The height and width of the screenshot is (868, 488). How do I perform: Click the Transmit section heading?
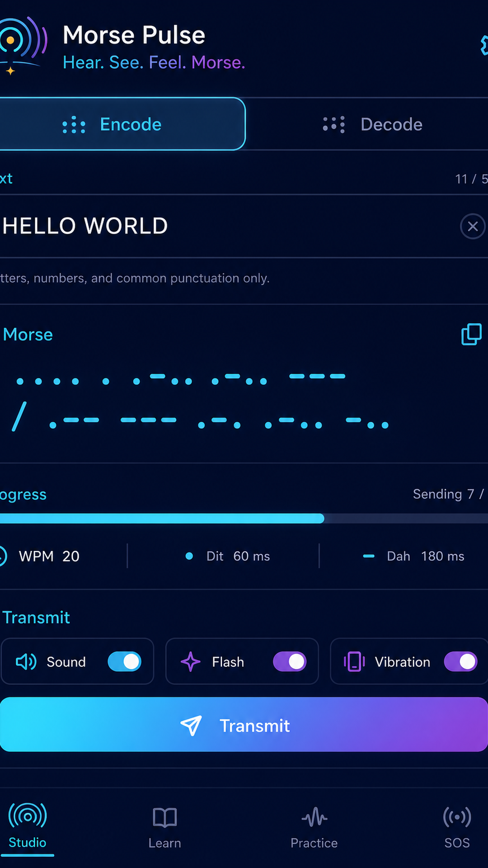pos(36,618)
